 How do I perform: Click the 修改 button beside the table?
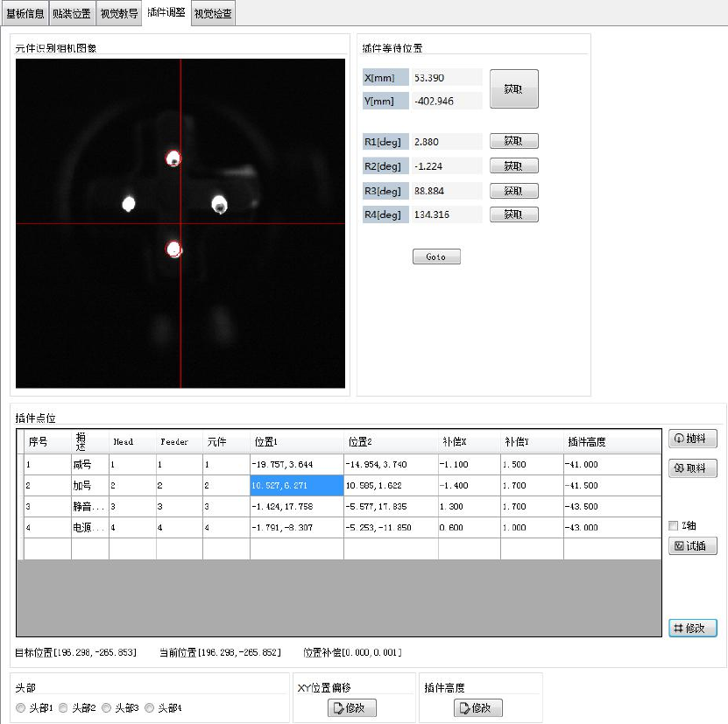(692, 628)
